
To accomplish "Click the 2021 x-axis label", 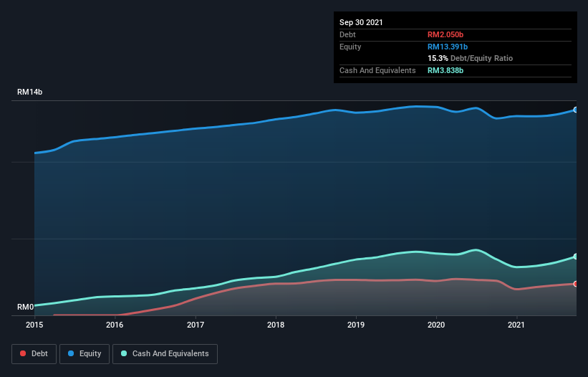I will point(516,325).
